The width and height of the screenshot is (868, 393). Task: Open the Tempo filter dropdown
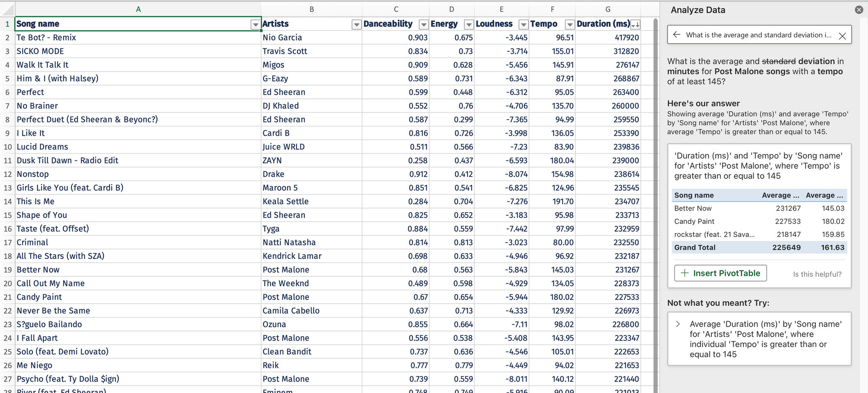pyautogui.click(x=570, y=24)
